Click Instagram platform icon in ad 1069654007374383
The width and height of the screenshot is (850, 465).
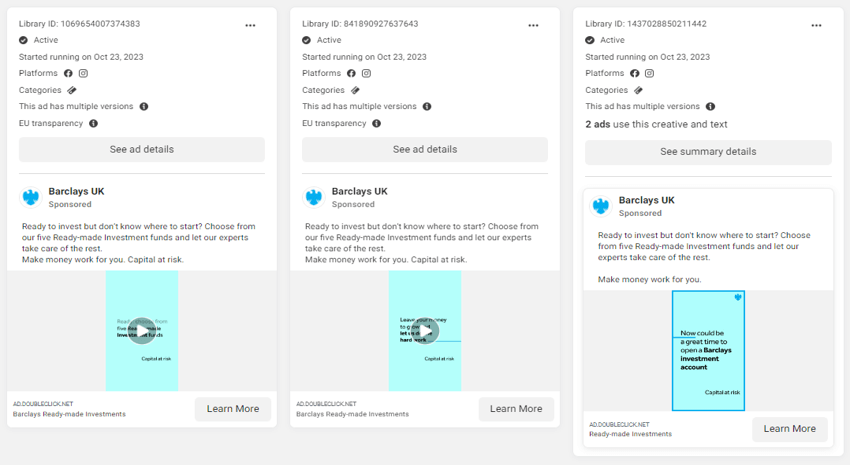[x=83, y=73]
